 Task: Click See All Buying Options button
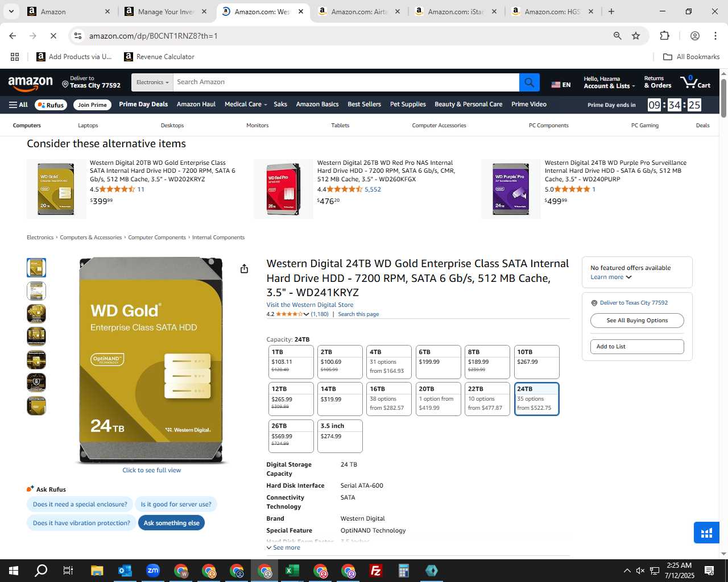click(637, 321)
